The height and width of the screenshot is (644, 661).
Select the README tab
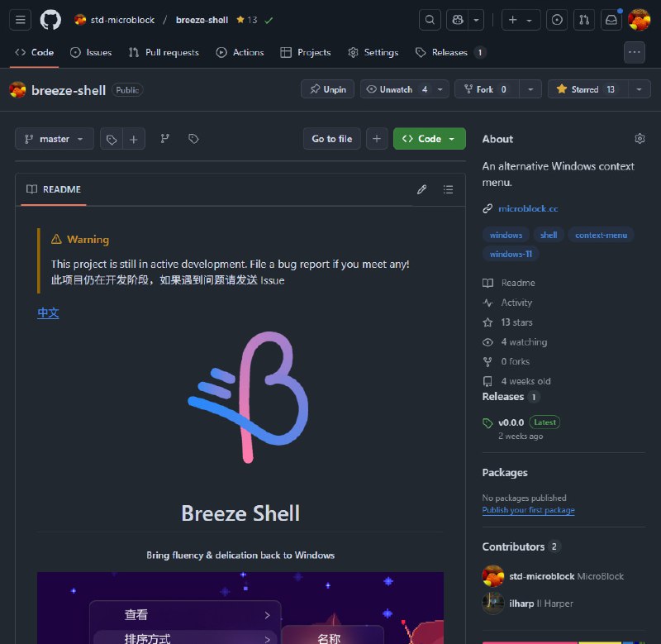pos(54,189)
